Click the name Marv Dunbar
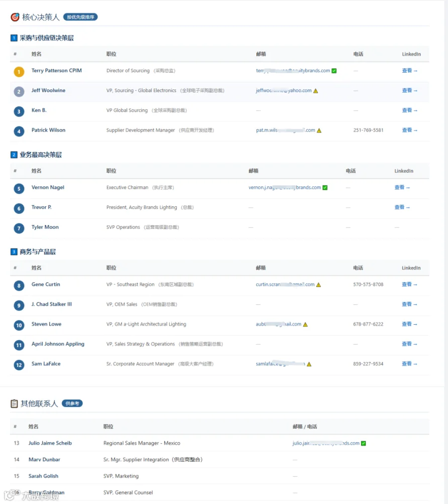 pyautogui.click(x=44, y=460)
